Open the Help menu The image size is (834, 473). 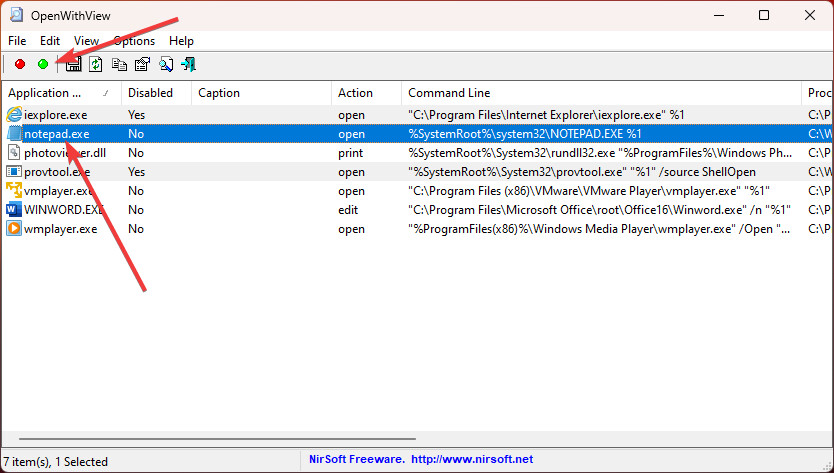pos(181,41)
